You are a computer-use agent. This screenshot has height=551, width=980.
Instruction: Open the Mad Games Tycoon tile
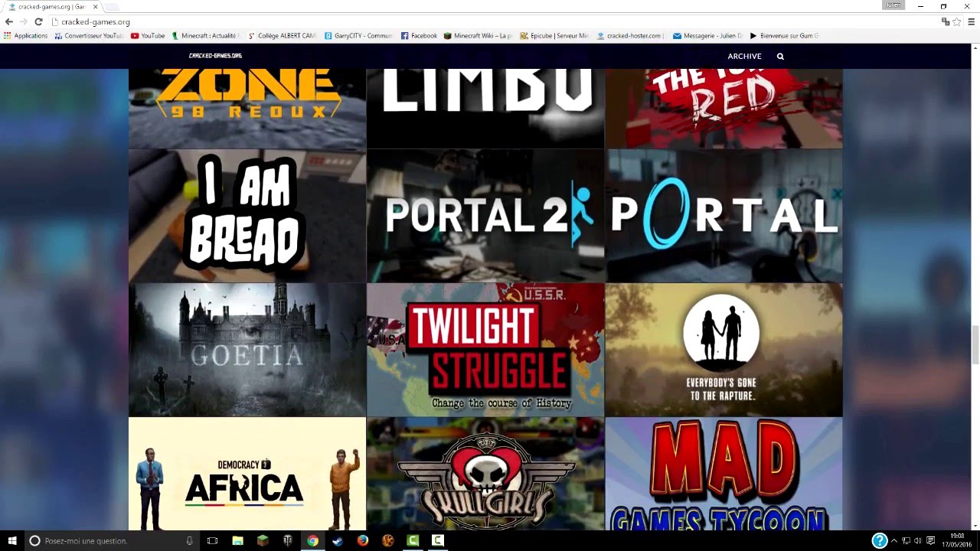724,474
